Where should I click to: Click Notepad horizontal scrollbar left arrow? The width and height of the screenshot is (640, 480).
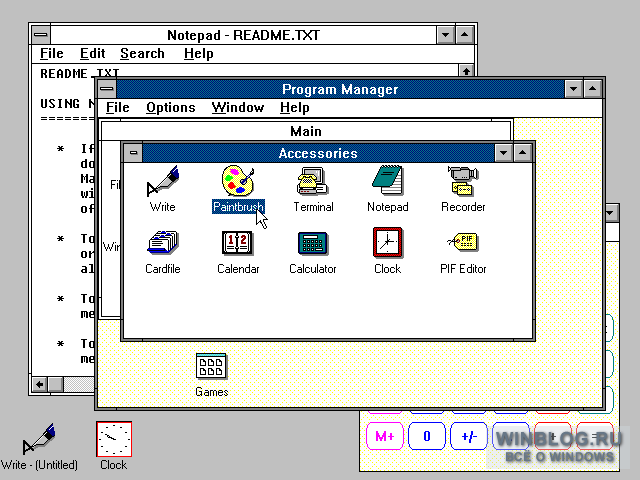(x=40, y=384)
